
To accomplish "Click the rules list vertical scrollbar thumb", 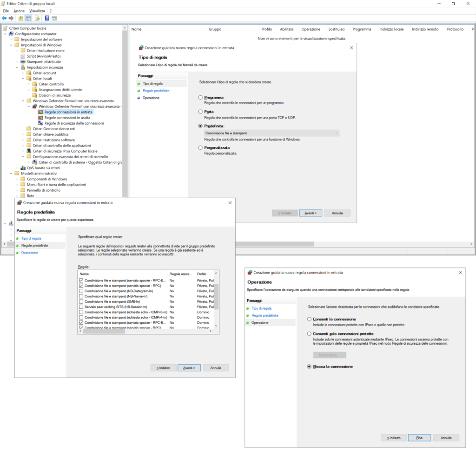I will (x=217, y=296).
